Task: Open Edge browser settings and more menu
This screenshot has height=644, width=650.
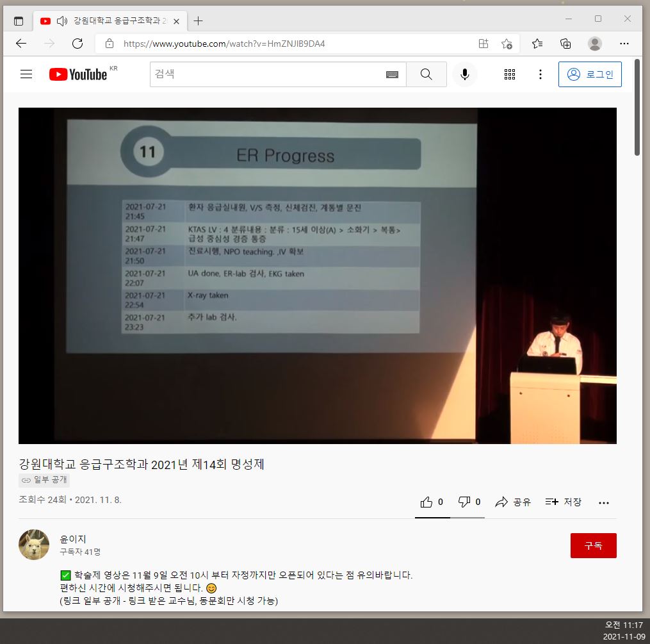Action: pos(624,44)
